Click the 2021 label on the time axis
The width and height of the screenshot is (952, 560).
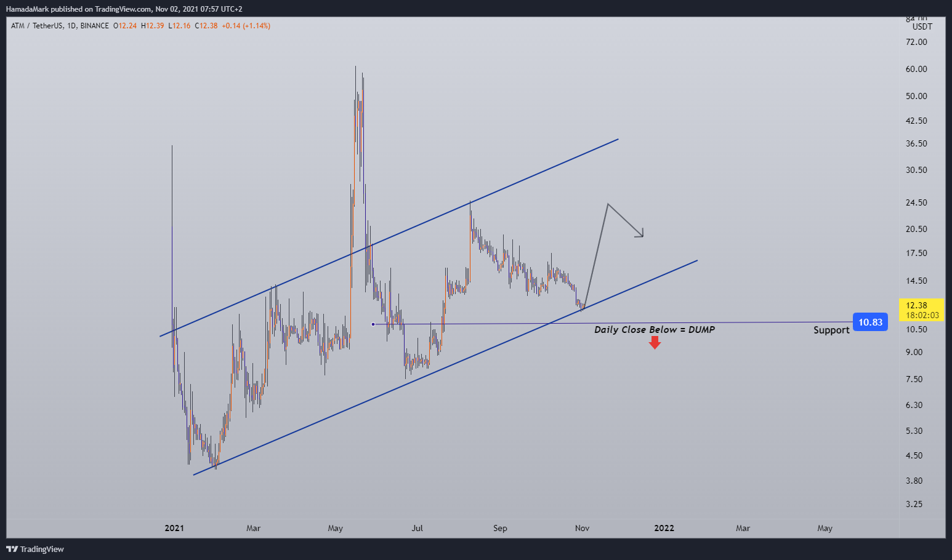point(174,528)
